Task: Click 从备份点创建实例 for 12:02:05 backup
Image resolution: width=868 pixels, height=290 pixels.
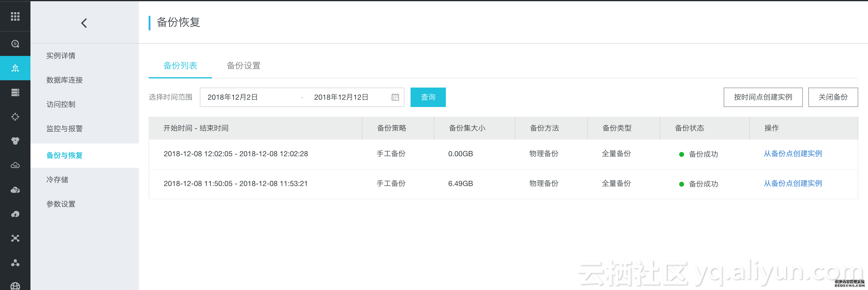Action: 792,154
